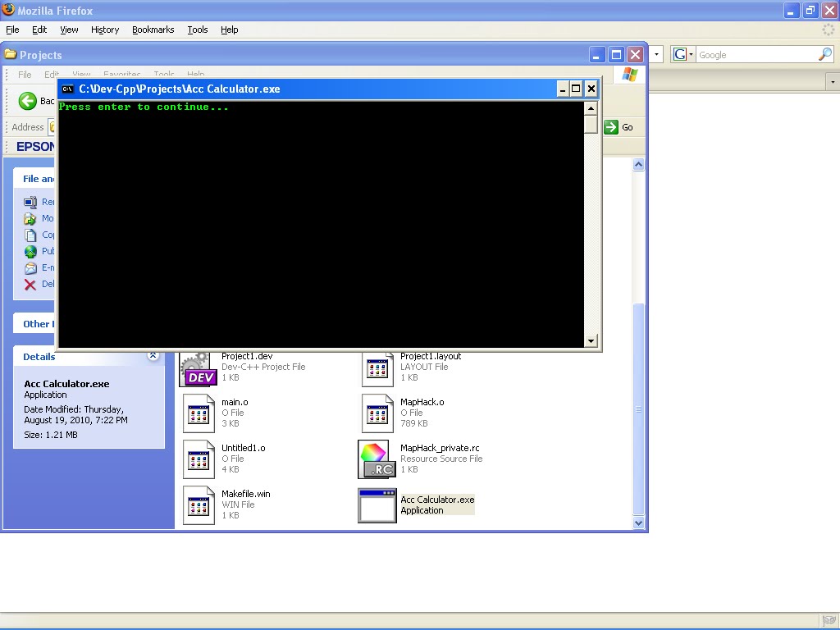Click the Publish to Web task icon
This screenshot has height=630, width=840.
pyautogui.click(x=30, y=251)
